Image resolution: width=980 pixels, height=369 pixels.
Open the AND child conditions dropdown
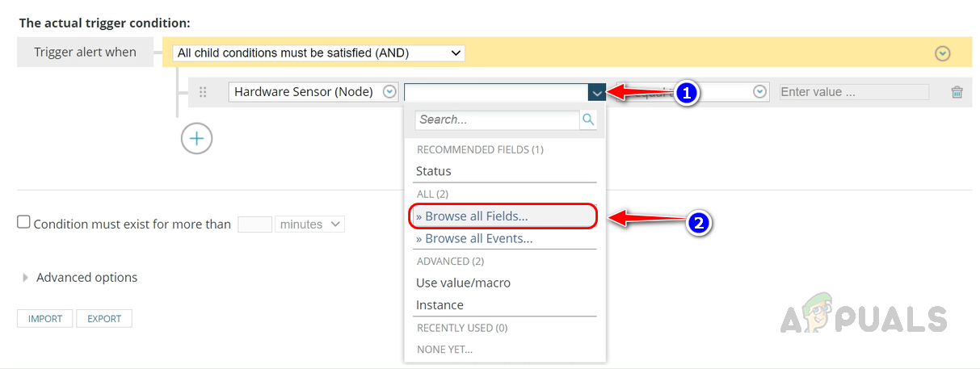coord(320,53)
